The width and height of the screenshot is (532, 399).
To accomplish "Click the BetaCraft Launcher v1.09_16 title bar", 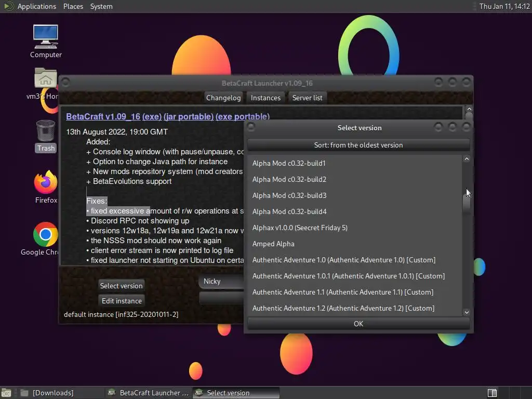I will point(267,83).
